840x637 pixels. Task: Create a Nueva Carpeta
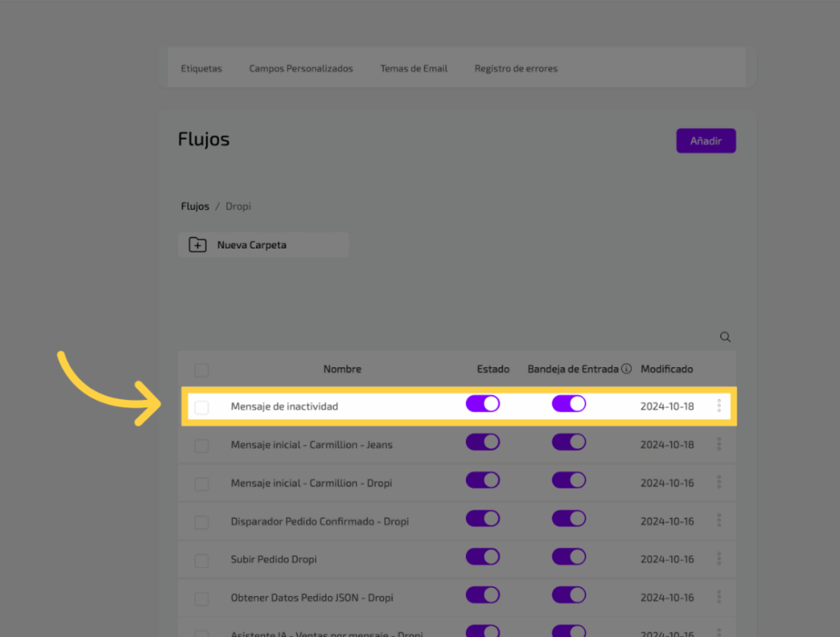(x=263, y=245)
